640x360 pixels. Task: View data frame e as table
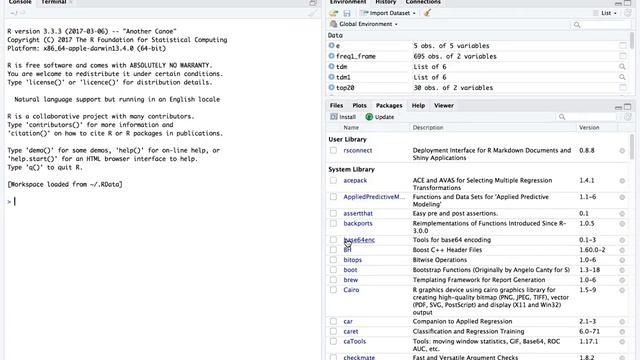[622, 46]
